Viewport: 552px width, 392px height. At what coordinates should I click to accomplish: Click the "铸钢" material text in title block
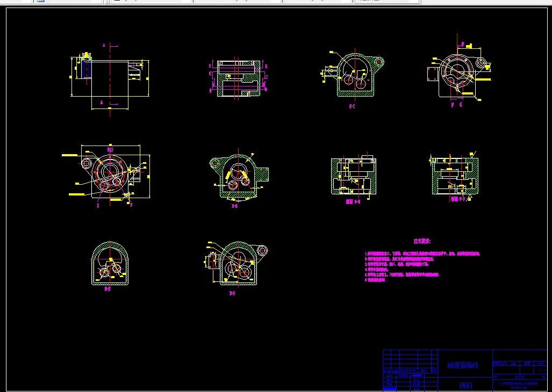coord(465,386)
